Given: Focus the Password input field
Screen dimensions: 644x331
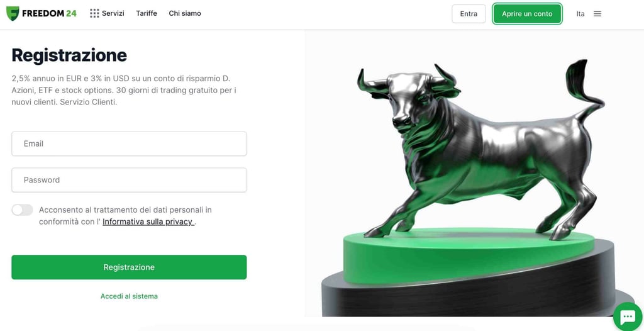Looking at the screenshot, I should point(129,180).
